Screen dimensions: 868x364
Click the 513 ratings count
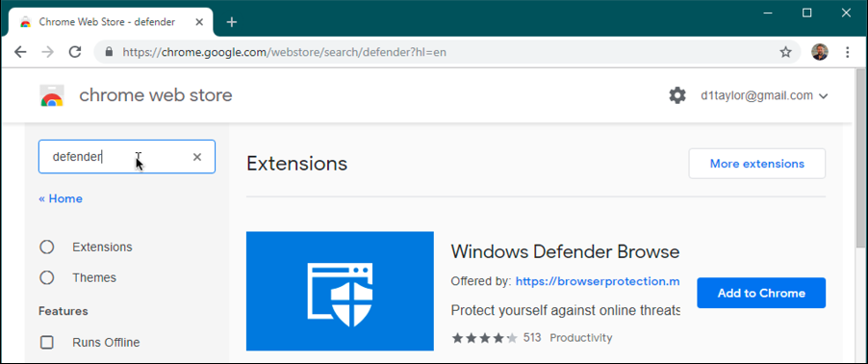[x=532, y=337]
